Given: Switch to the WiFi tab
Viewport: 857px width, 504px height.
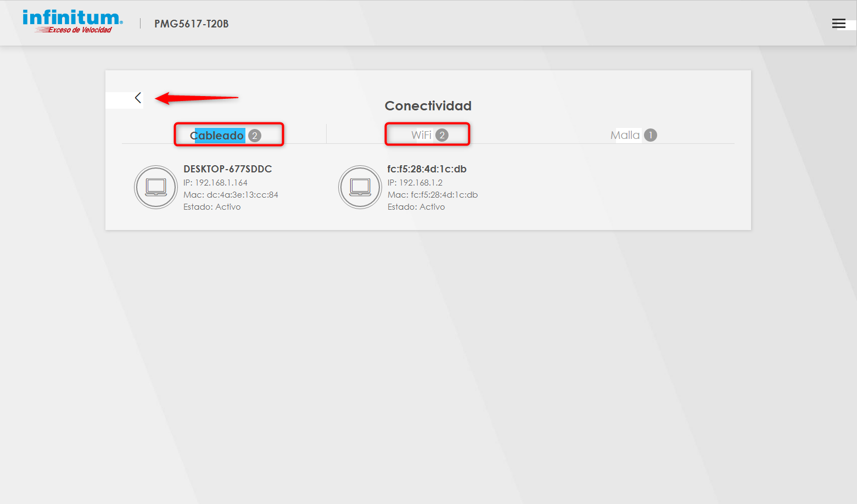Looking at the screenshot, I should (421, 135).
